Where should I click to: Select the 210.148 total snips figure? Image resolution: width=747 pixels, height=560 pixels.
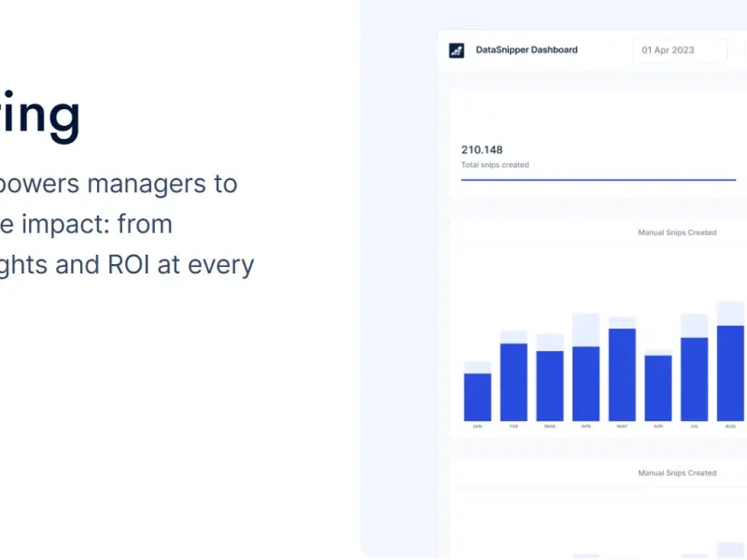[x=482, y=150]
